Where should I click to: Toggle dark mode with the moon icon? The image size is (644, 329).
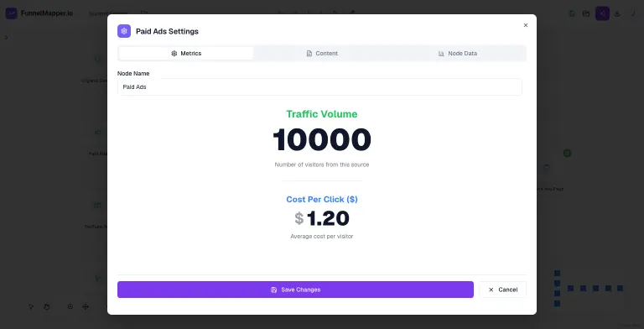coord(633,13)
